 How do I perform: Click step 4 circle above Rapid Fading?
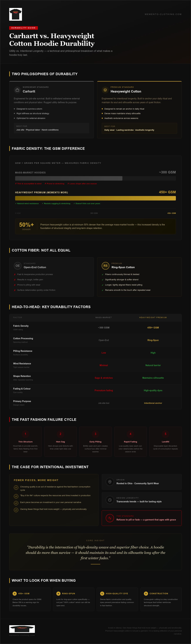tap(130, 434)
